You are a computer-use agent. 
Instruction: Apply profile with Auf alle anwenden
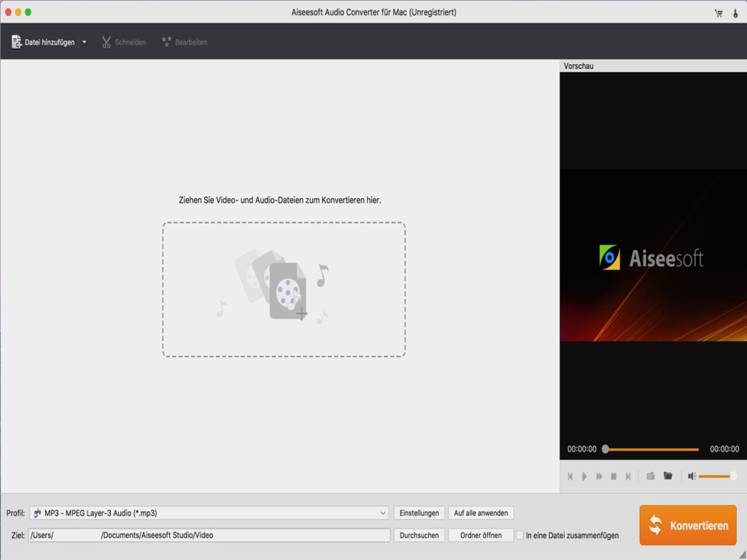[x=481, y=513]
